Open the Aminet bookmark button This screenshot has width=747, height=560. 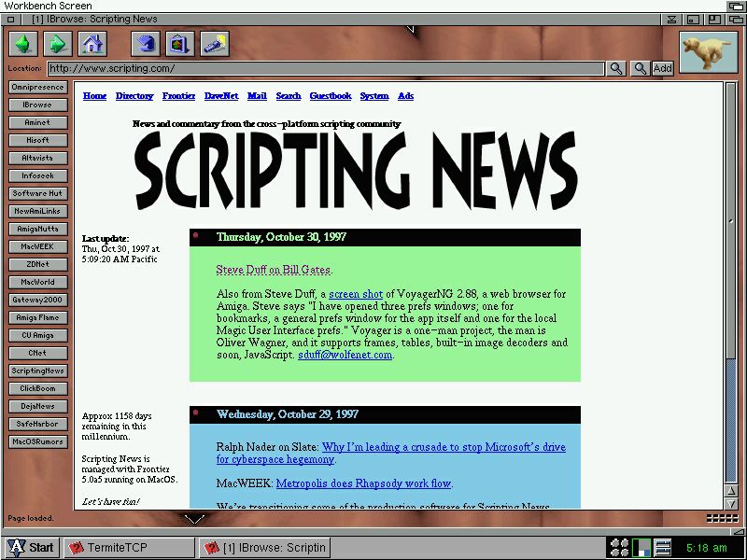38,122
